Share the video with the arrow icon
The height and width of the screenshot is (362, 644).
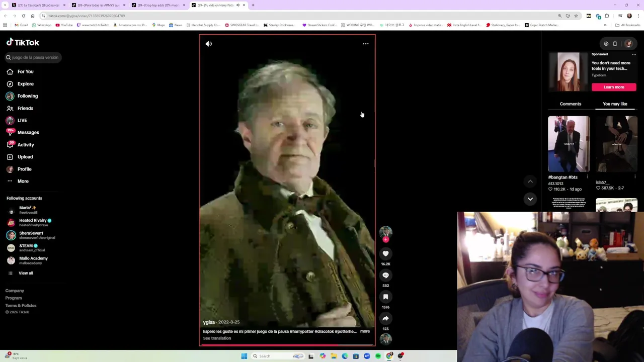[x=385, y=319]
